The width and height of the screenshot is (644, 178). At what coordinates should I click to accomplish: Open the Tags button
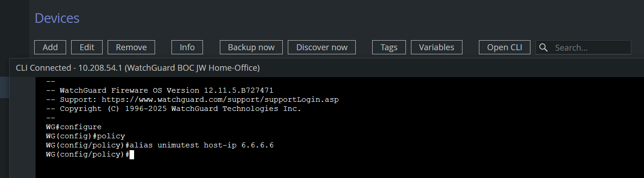(x=389, y=47)
